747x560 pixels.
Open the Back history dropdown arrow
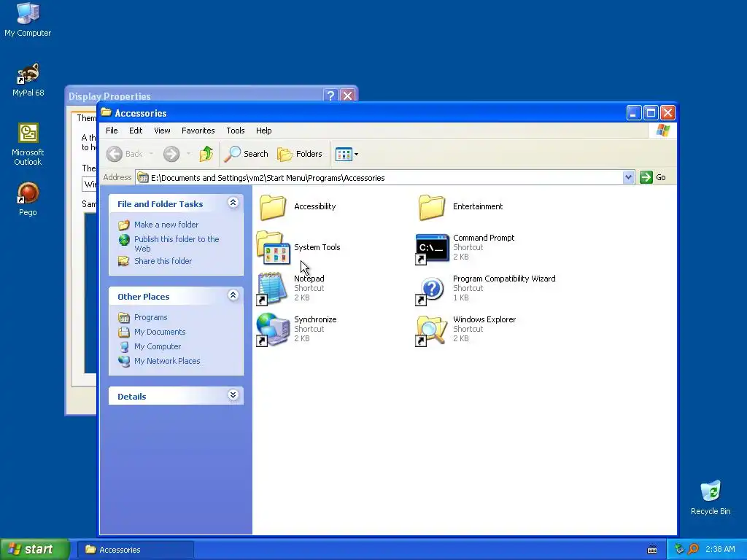pos(151,154)
